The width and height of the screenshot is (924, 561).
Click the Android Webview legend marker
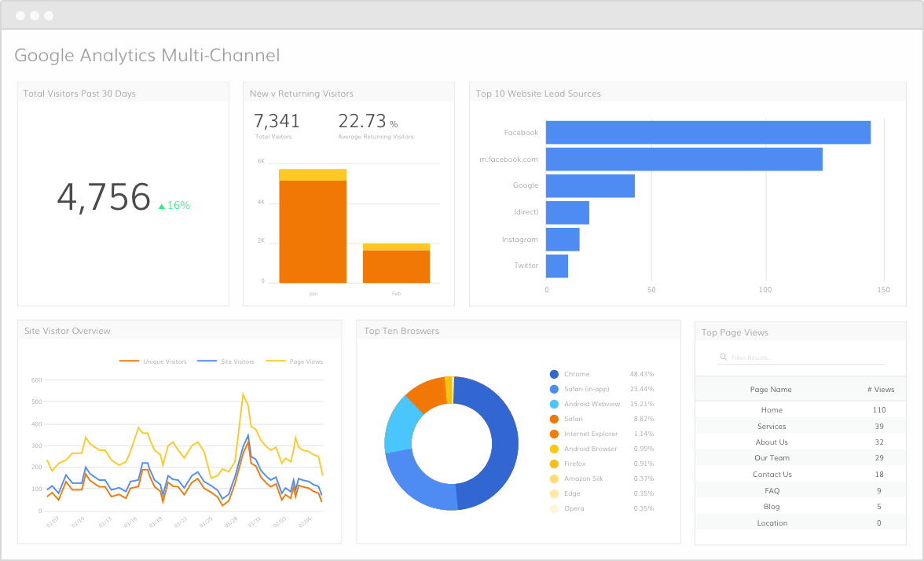tap(554, 404)
